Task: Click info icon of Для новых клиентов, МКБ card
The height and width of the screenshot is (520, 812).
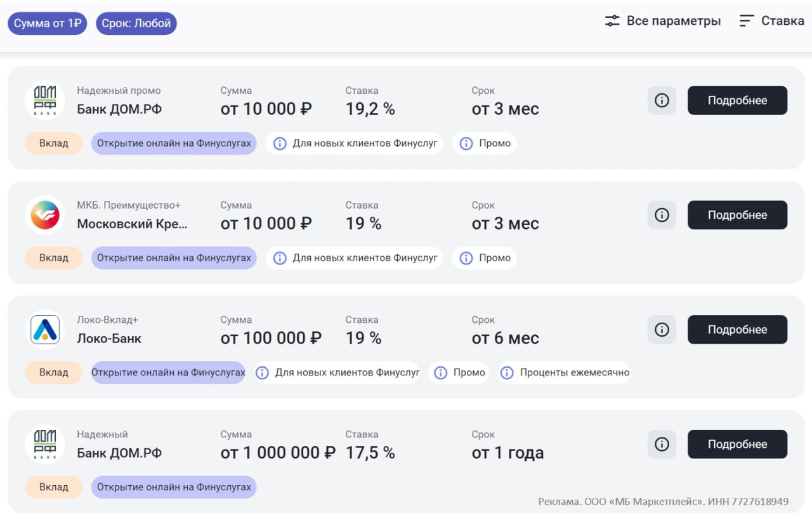Action: (280, 258)
